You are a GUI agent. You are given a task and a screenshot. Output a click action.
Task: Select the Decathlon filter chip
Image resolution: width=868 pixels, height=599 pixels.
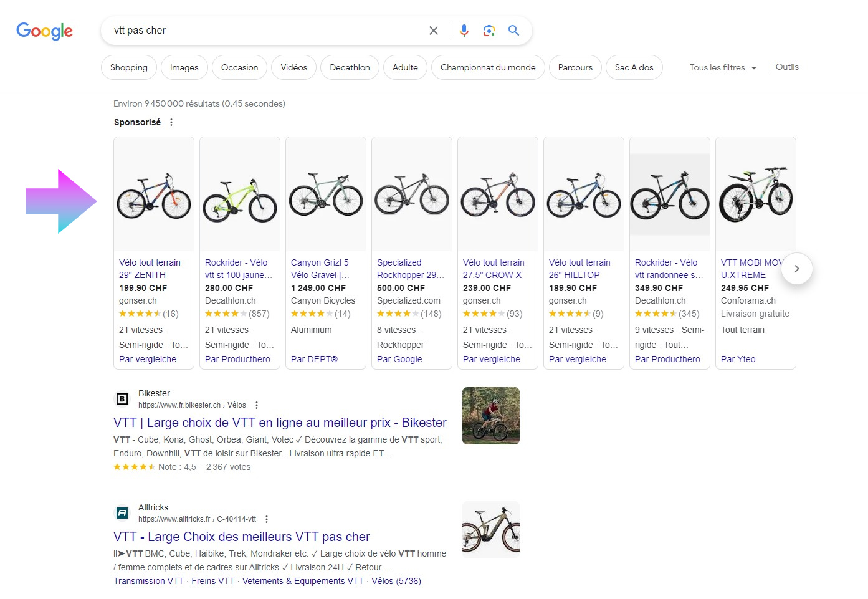pos(350,67)
